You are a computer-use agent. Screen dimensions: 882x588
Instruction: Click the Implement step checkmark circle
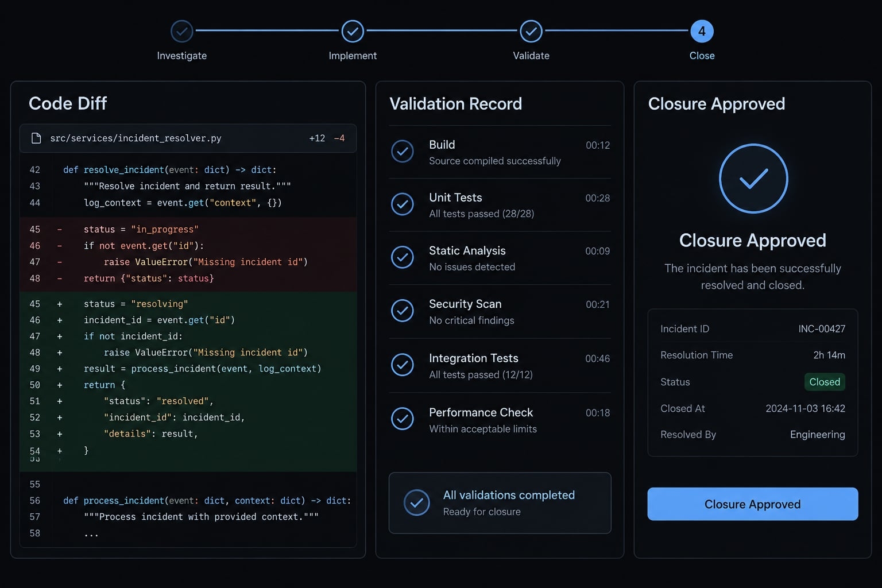pyautogui.click(x=353, y=32)
